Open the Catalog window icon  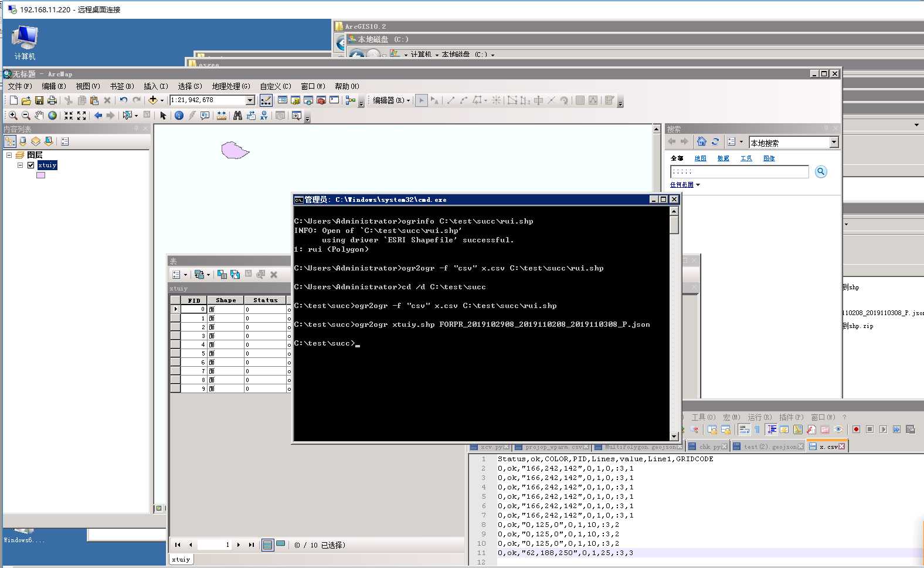tap(295, 100)
